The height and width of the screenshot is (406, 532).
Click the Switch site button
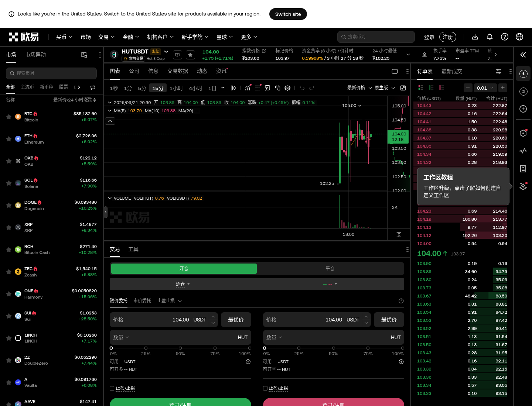[288, 14]
